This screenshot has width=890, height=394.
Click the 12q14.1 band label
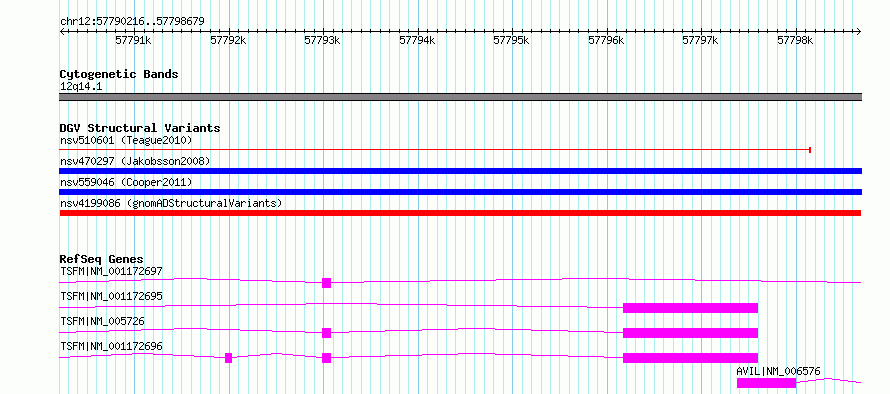(x=81, y=87)
